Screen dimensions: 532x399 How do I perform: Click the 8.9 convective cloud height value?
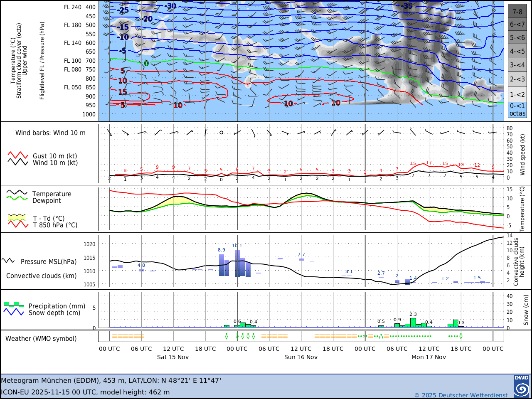click(222, 250)
